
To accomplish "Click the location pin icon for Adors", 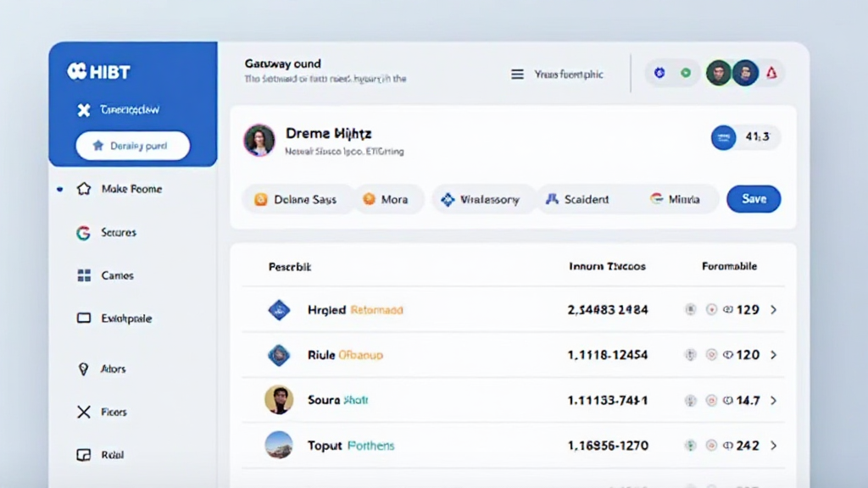I will [x=83, y=369].
